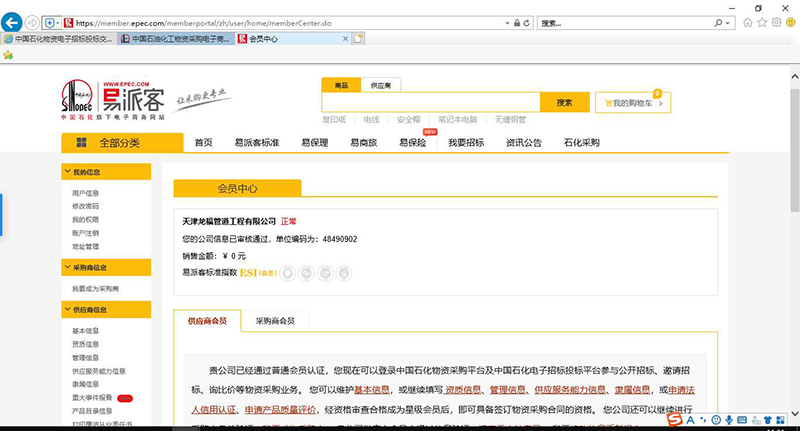Click the yellow 搜索 button
800x431 pixels.
point(565,103)
